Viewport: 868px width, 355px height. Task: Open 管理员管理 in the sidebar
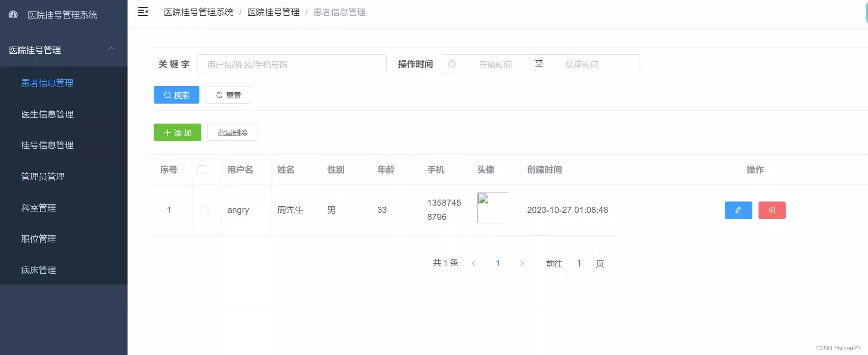[43, 176]
